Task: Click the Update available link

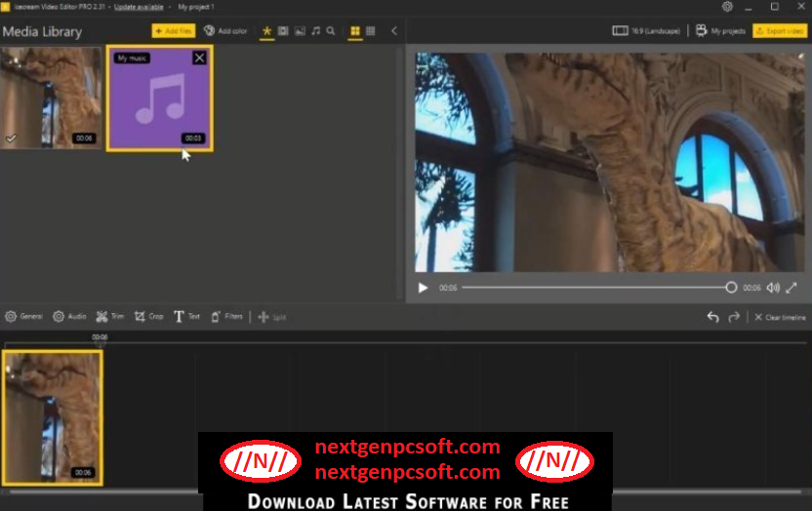Action: [x=139, y=7]
